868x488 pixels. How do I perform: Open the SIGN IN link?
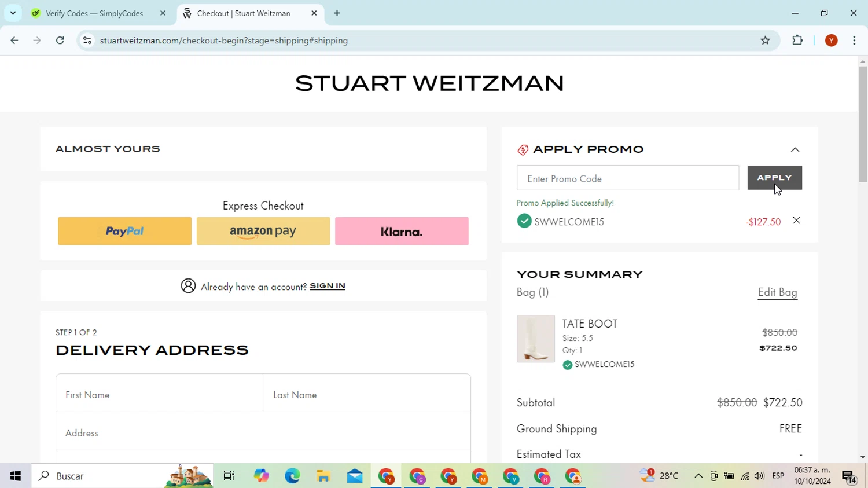click(328, 286)
